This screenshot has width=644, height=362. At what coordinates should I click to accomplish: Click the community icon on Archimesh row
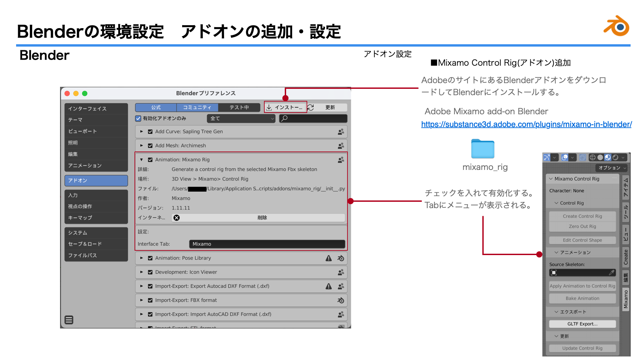341,146
